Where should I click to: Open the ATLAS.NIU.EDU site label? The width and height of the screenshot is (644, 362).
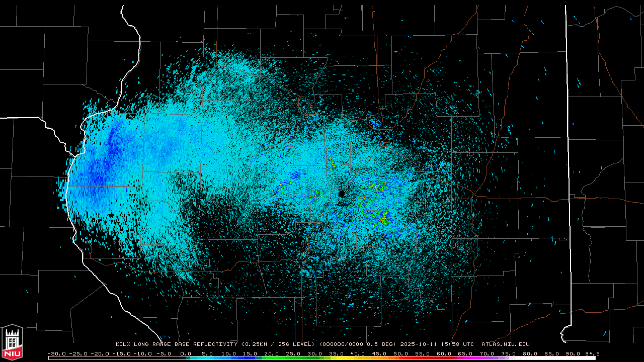(506, 344)
